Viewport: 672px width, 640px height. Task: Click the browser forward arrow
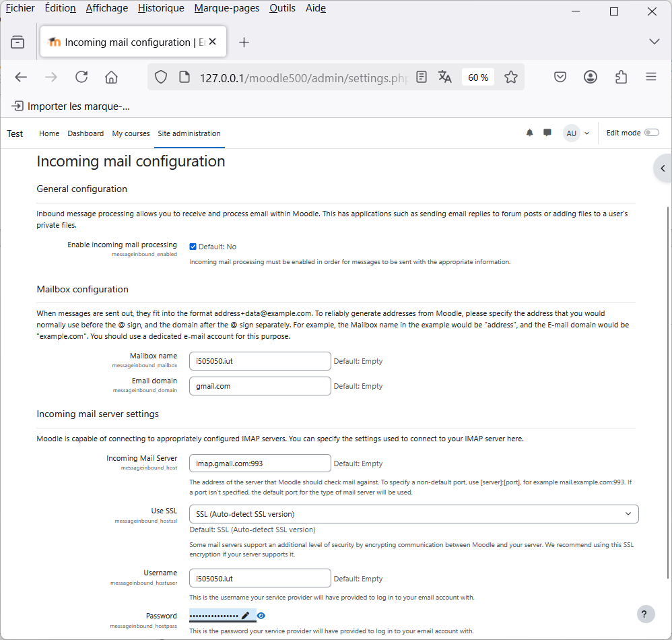point(51,77)
